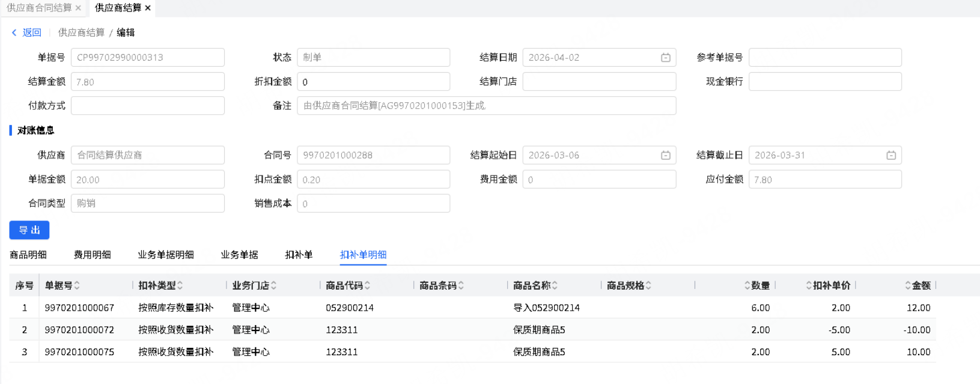Select row with 单据号 9970201000067
Image resolution: width=980 pixels, height=384 pixels.
click(x=472, y=308)
